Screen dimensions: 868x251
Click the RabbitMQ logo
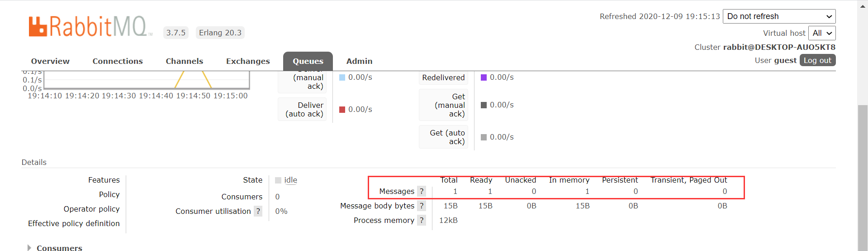pos(88,26)
